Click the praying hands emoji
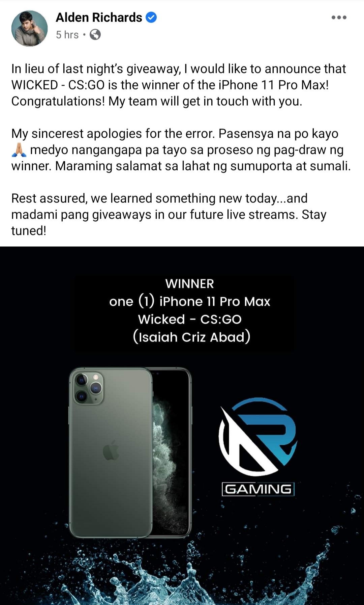The width and height of the screenshot is (364, 605). (19, 150)
